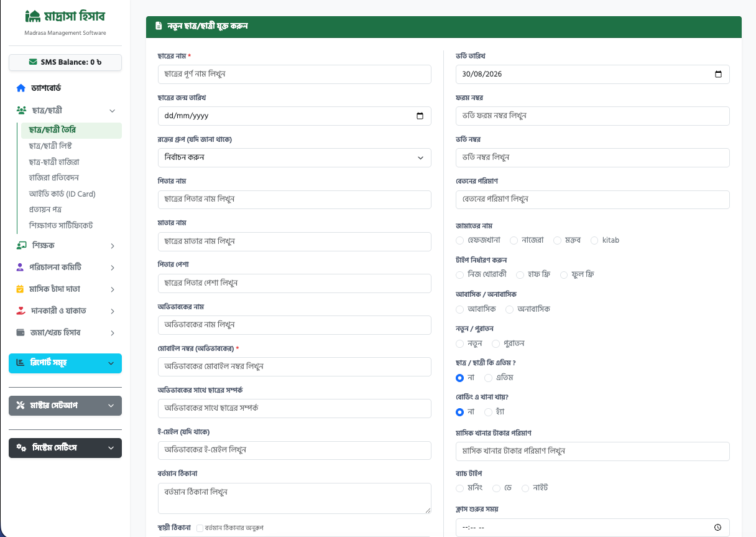Image resolution: width=756 pixels, height=537 pixels.
Task: Expand মাস্টার সেটআপ dropdown chevron
Action: 111,406
